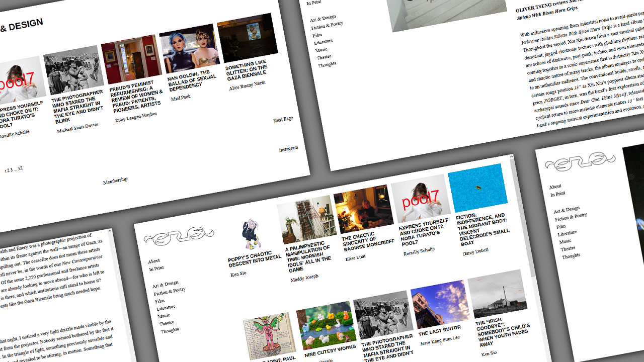Open the Instagram link
The height and width of the screenshot is (362, 644).
tap(288, 149)
